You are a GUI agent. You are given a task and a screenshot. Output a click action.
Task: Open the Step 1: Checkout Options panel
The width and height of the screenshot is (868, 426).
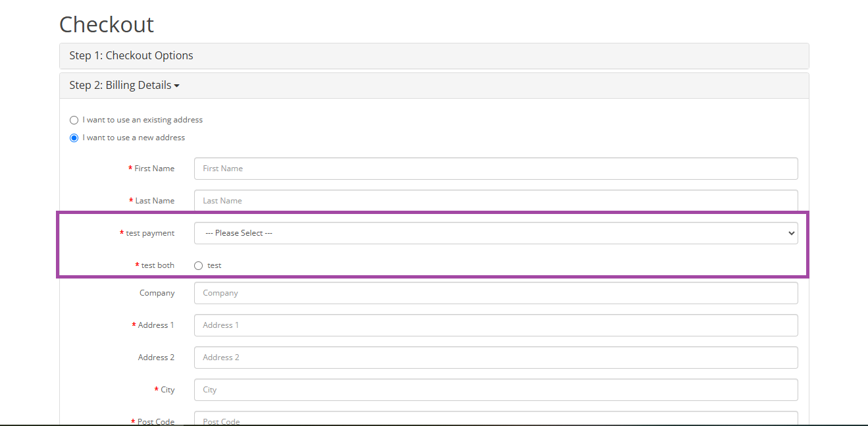click(131, 56)
